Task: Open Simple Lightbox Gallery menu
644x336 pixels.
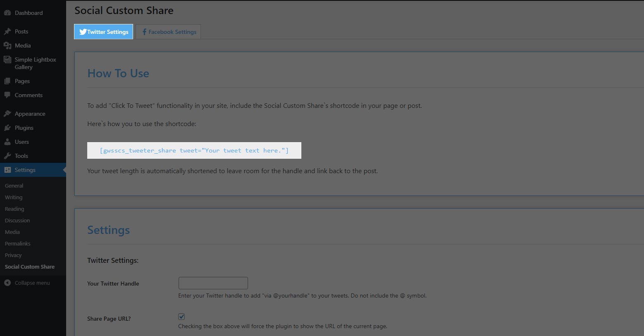Action: (x=33, y=63)
